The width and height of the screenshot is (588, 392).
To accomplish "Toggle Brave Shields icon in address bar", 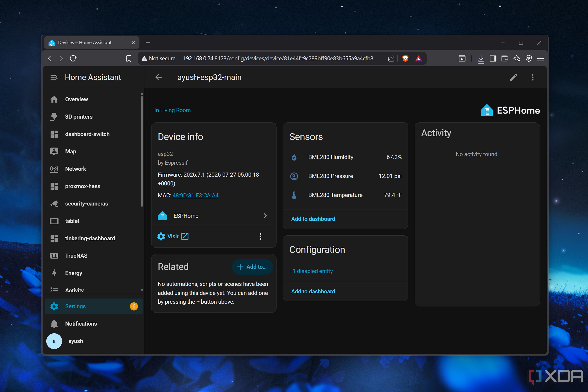I will pos(405,59).
